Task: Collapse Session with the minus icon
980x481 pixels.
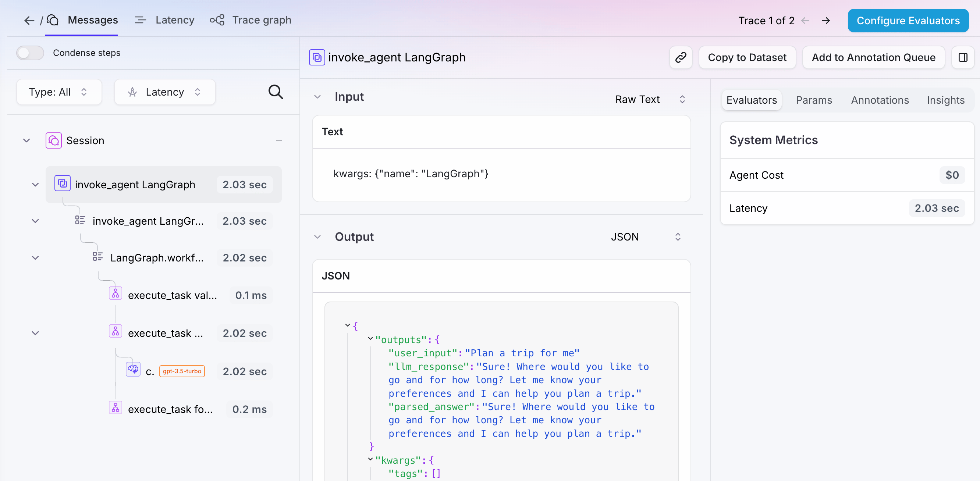Action: pyautogui.click(x=279, y=141)
